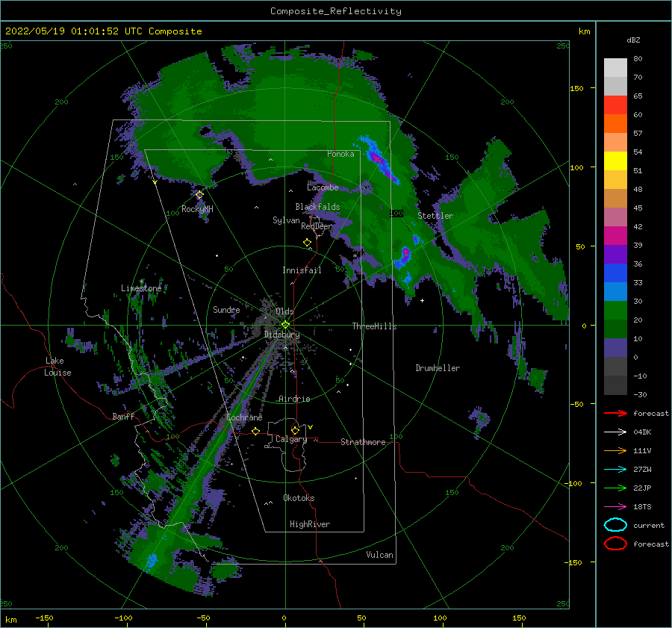The height and width of the screenshot is (628, 672).
Task: Click the yellow diamond marker below Cochrane
Action: pyautogui.click(x=256, y=431)
